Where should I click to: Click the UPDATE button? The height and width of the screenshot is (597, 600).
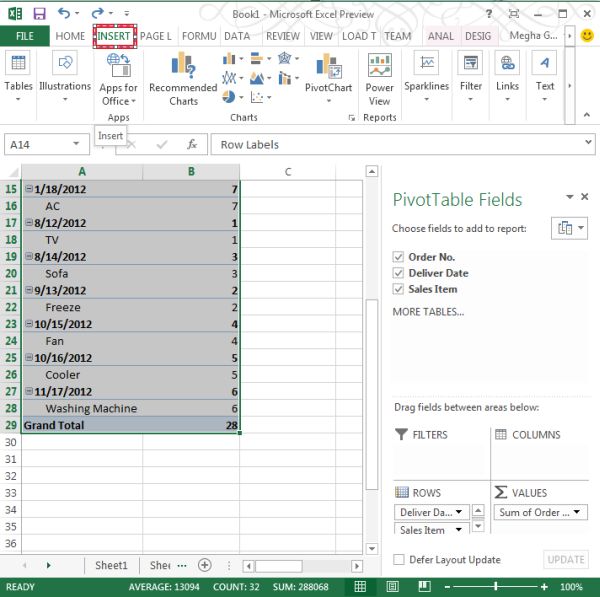pos(566,559)
